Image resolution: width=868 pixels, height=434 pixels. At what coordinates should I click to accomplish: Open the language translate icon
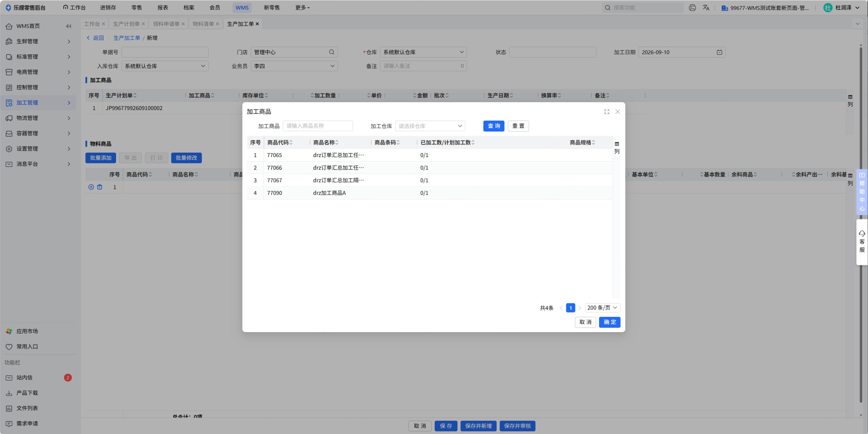tap(706, 7)
